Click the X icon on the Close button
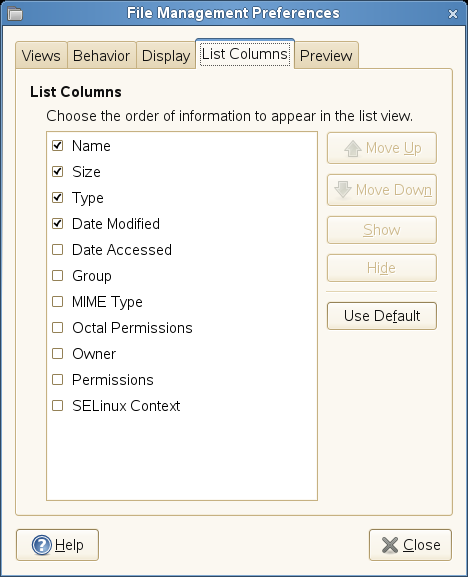468x577 pixels. pyautogui.click(x=390, y=545)
